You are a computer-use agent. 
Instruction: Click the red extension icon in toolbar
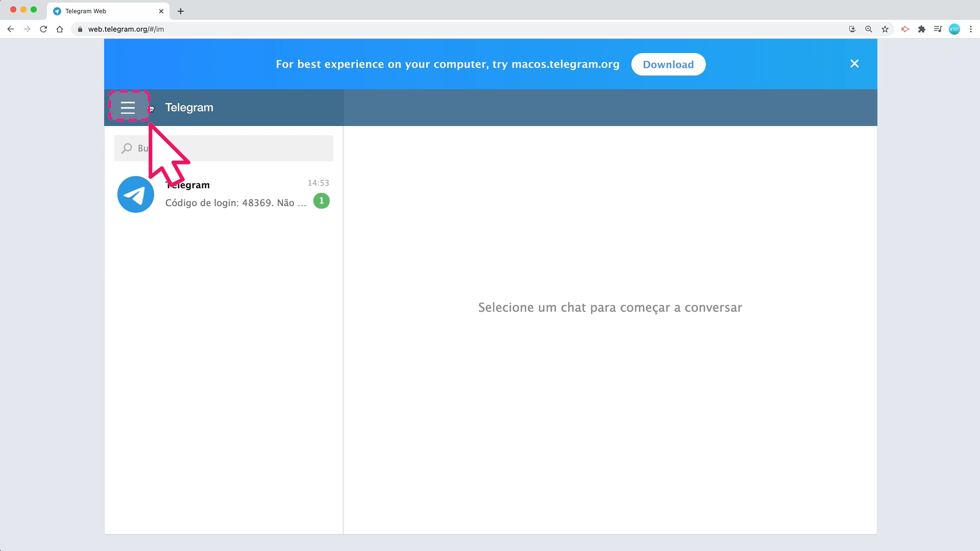point(905,29)
